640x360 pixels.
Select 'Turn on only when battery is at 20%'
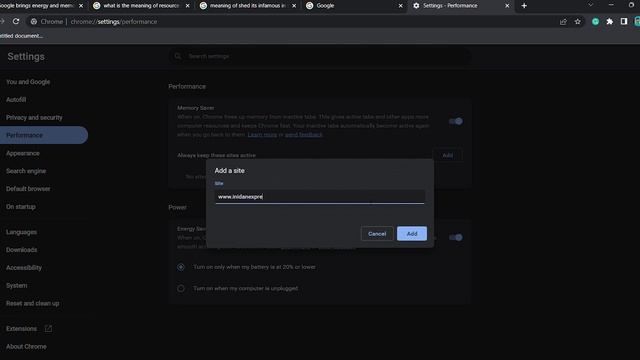tap(181, 267)
